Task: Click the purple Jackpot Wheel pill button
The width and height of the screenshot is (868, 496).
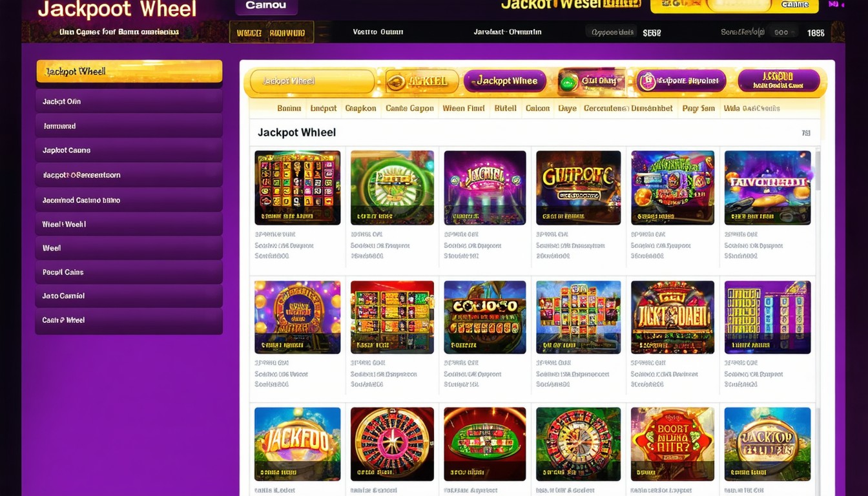Action: (505, 81)
